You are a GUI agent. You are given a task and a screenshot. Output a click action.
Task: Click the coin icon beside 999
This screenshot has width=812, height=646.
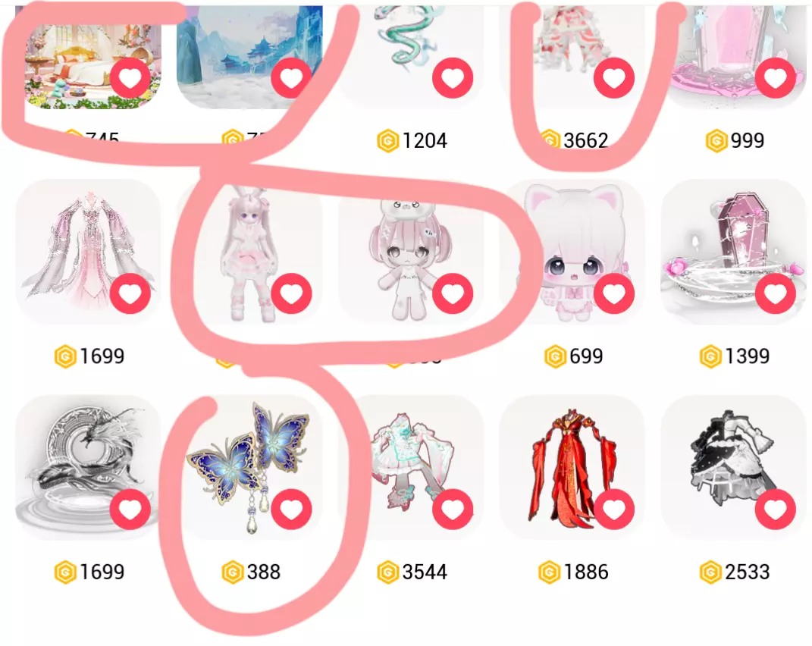pos(716,141)
